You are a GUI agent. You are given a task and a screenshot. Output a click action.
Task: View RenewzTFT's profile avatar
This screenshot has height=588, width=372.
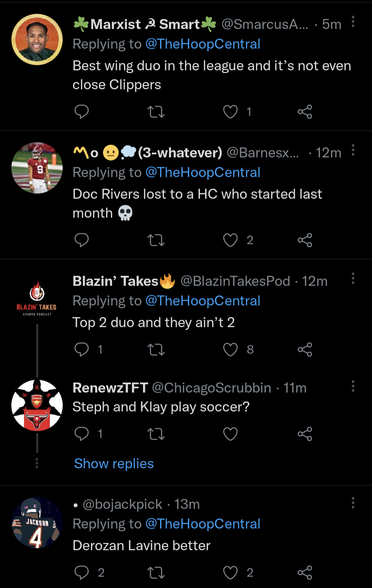37,405
